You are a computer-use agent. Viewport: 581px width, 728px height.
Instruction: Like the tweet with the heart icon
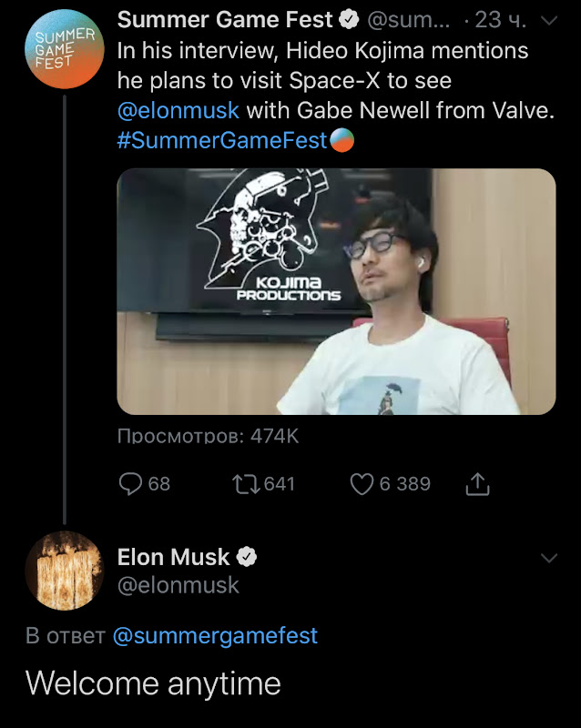click(362, 483)
